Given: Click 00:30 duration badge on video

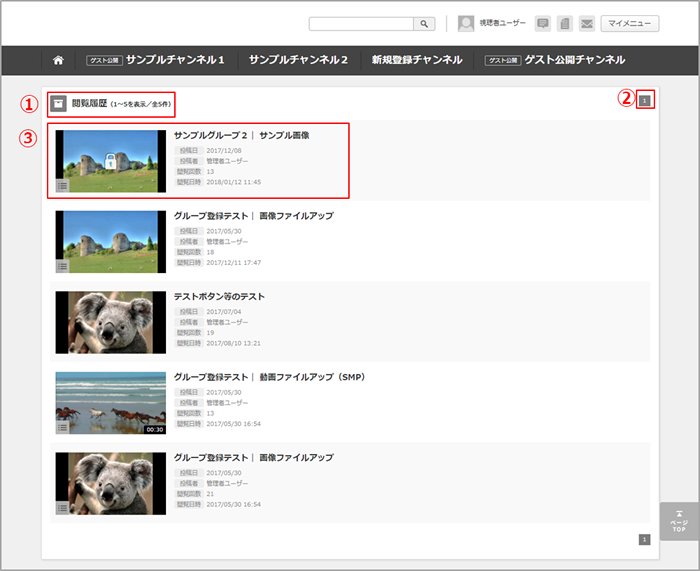Looking at the screenshot, I should click(x=154, y=429).
